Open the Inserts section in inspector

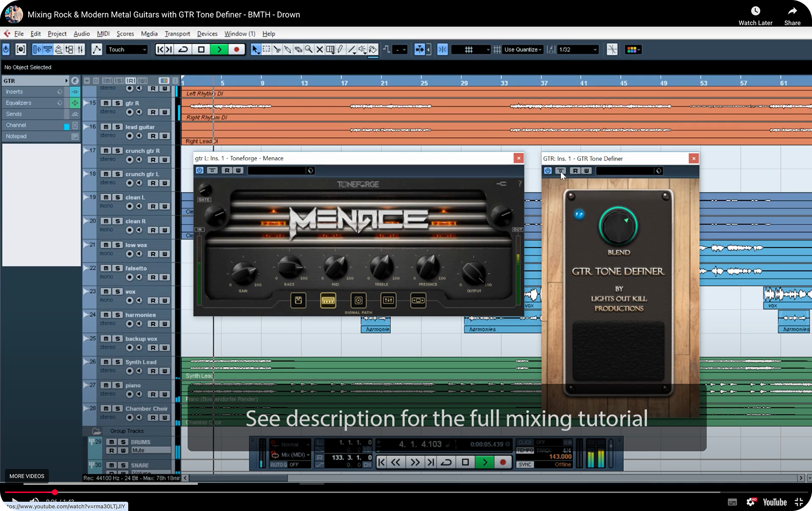34,92
